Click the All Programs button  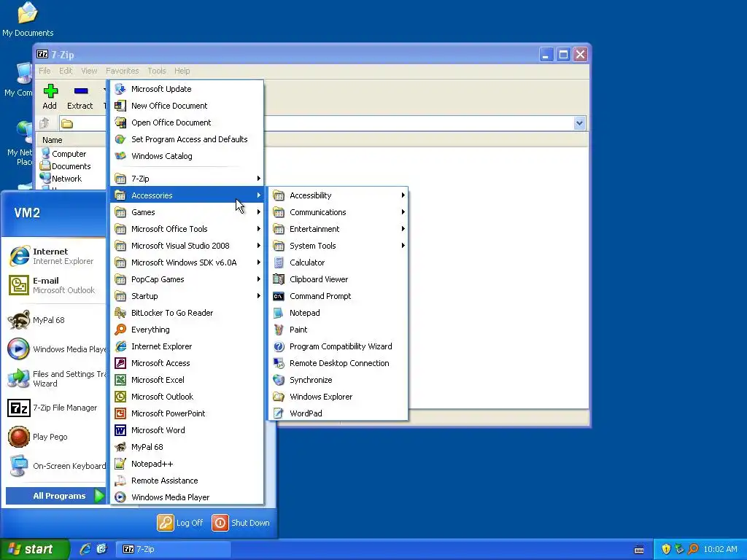55,496
